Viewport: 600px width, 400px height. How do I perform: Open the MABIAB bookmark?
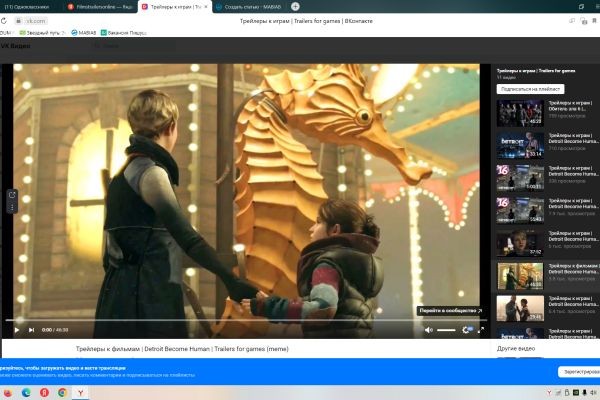click(x=84, y=33)
